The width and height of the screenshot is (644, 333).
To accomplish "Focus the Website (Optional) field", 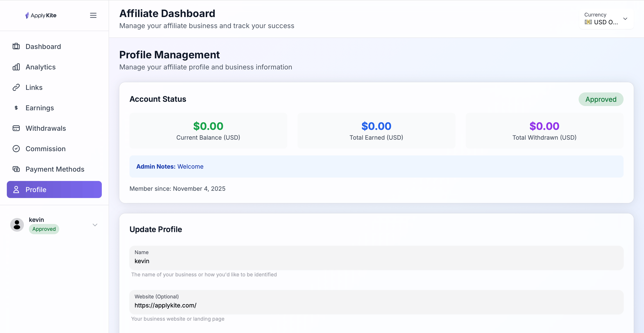I will pyautogui.click(x=376, y=305).
